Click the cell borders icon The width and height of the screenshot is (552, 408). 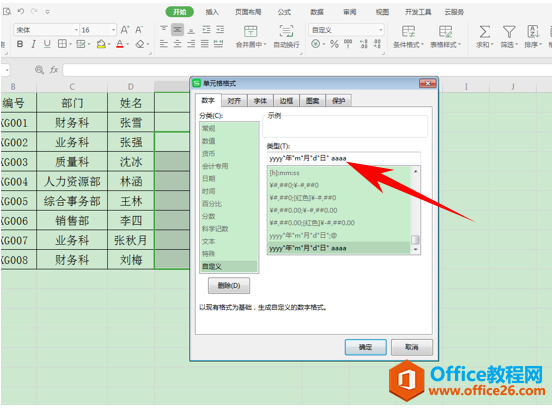click(62, 44)
